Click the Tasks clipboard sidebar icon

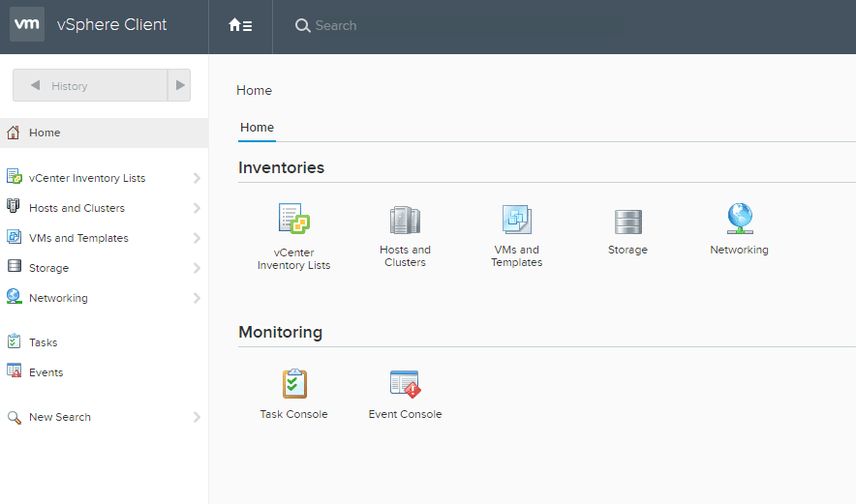tap(14, 341)
